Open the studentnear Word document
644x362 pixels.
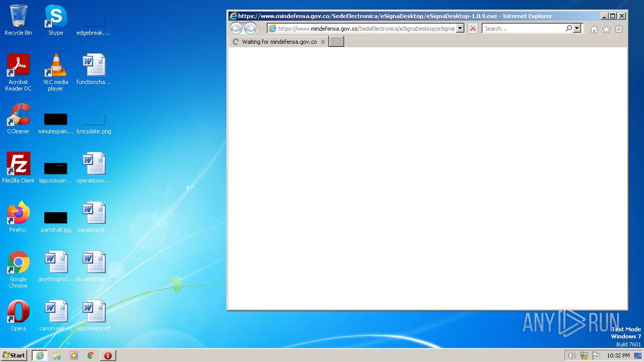click(x=94, y=266)
